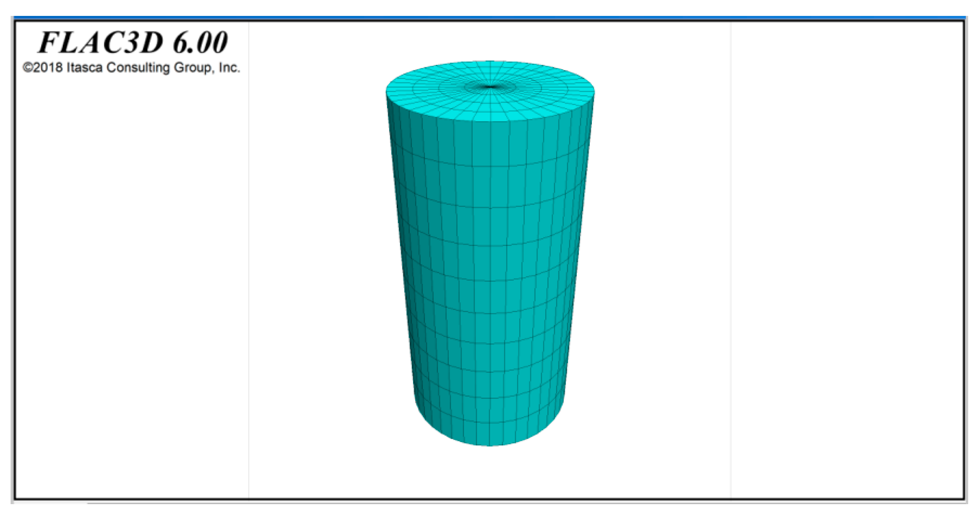This screenshot has width=980, height=518.
Task: Click the dark mesh convergence point on cylinder top
Action: tap(490, 86)
